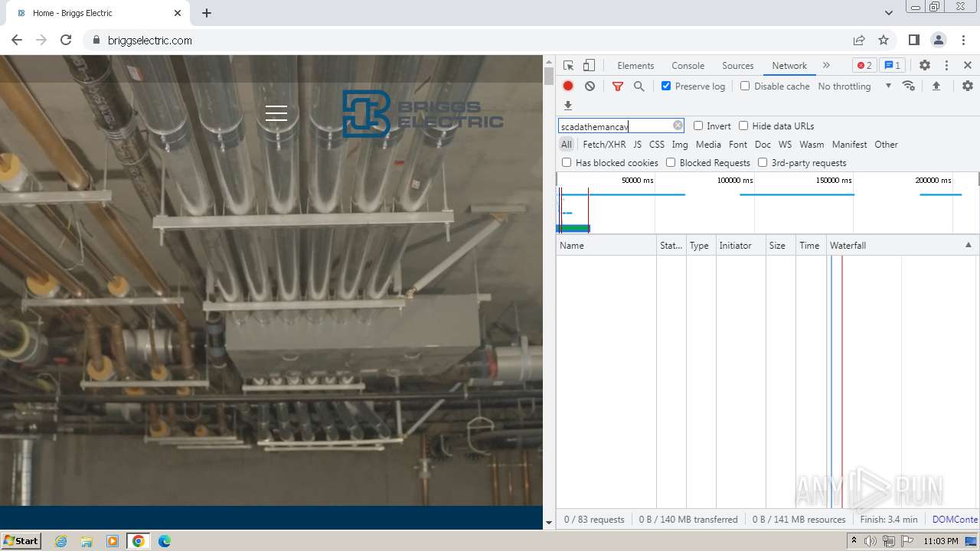This screenshot has height=551, width=980.
Task: Open network search magnifier
Action: [639, 86]
